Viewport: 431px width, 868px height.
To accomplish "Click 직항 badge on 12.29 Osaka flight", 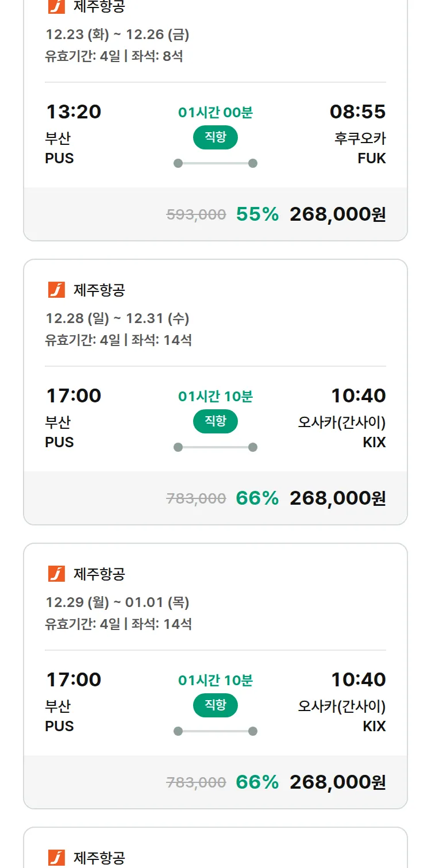I will click(215, 705).
